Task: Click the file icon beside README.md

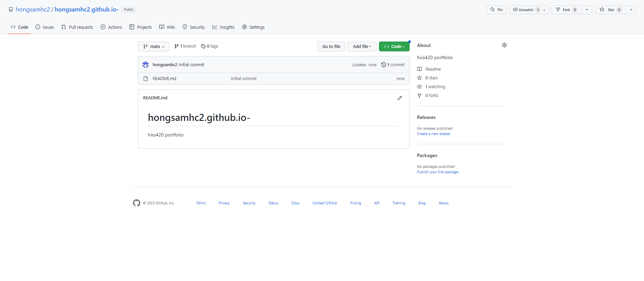Action: (x=146, y=79)
